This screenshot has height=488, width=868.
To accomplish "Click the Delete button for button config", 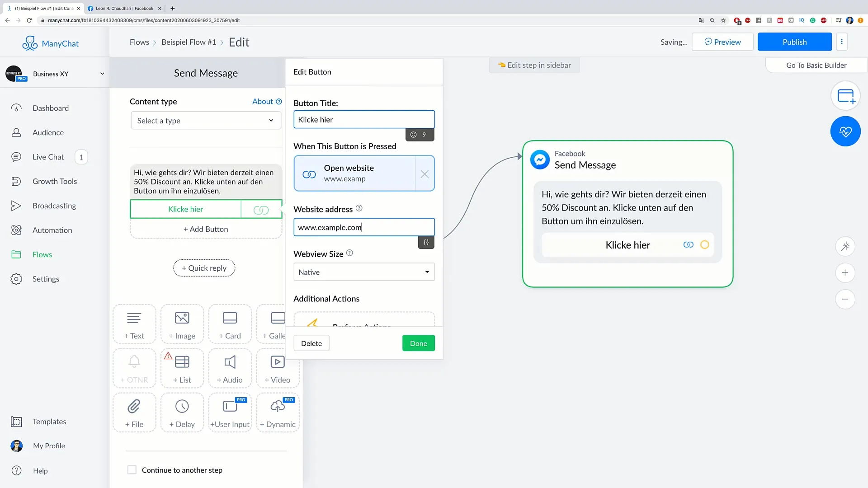I will [x=311, y=343].
